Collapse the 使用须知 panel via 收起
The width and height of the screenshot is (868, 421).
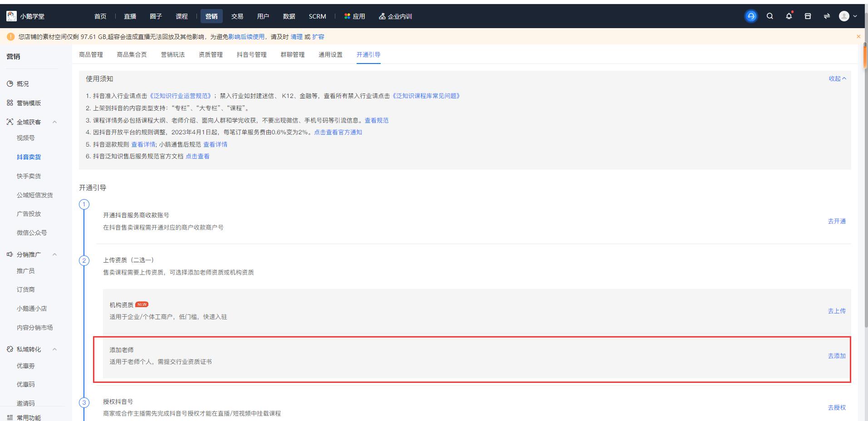837,78
